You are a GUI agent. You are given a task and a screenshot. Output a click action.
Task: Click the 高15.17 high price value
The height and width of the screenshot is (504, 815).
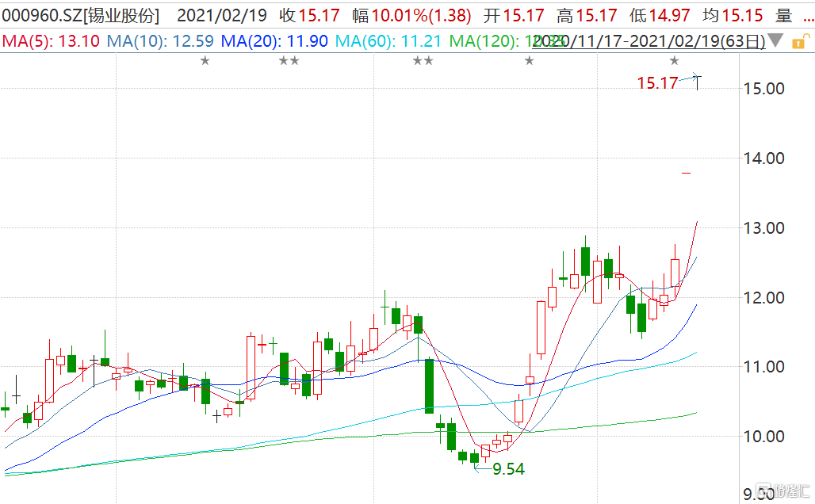(x=587, y=16)
